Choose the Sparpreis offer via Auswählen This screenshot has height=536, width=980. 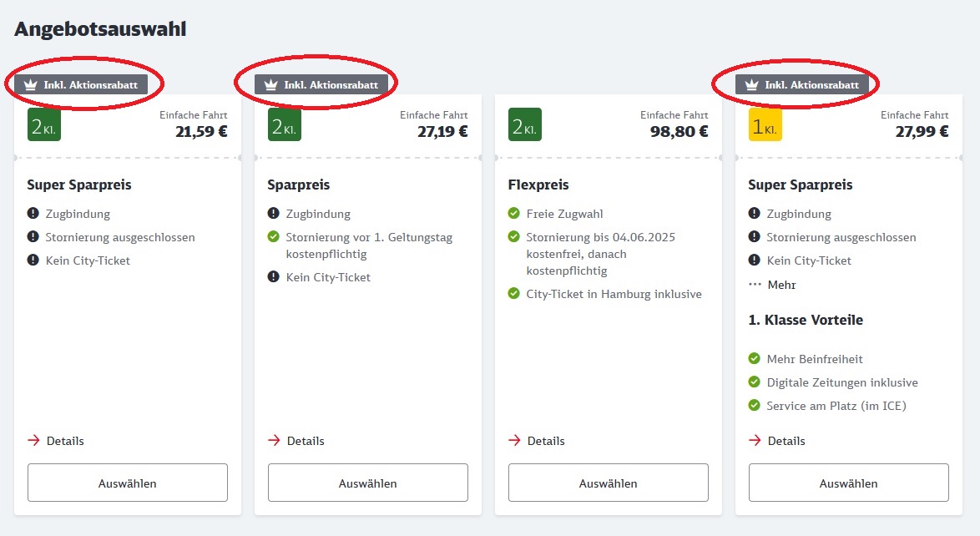coord(368,483)
